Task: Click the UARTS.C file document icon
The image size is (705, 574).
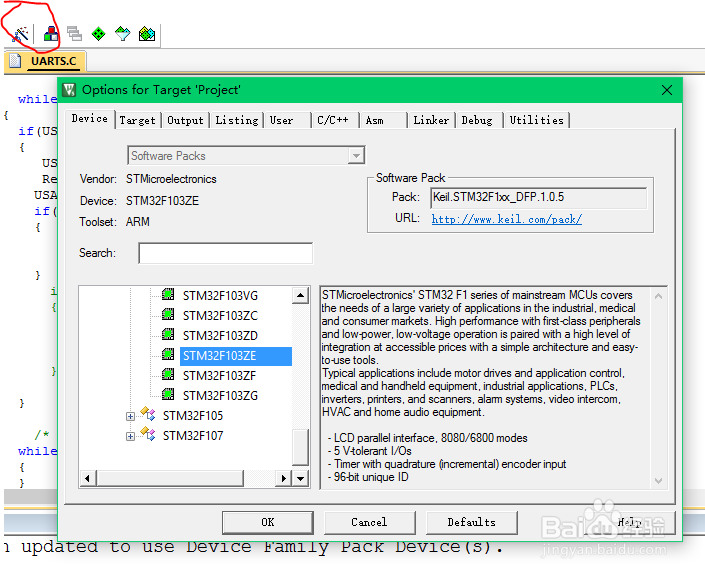Action: (x=15, y=60)
